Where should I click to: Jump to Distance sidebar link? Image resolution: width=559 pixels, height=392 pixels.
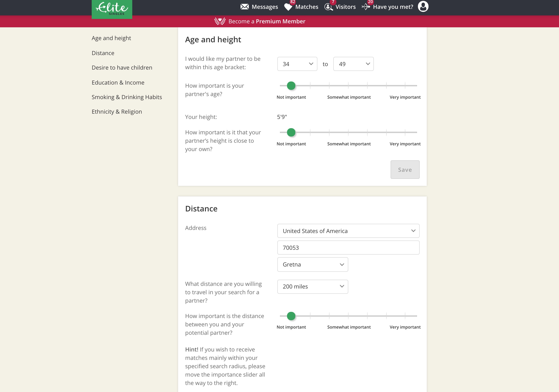[x=103, y=53]
